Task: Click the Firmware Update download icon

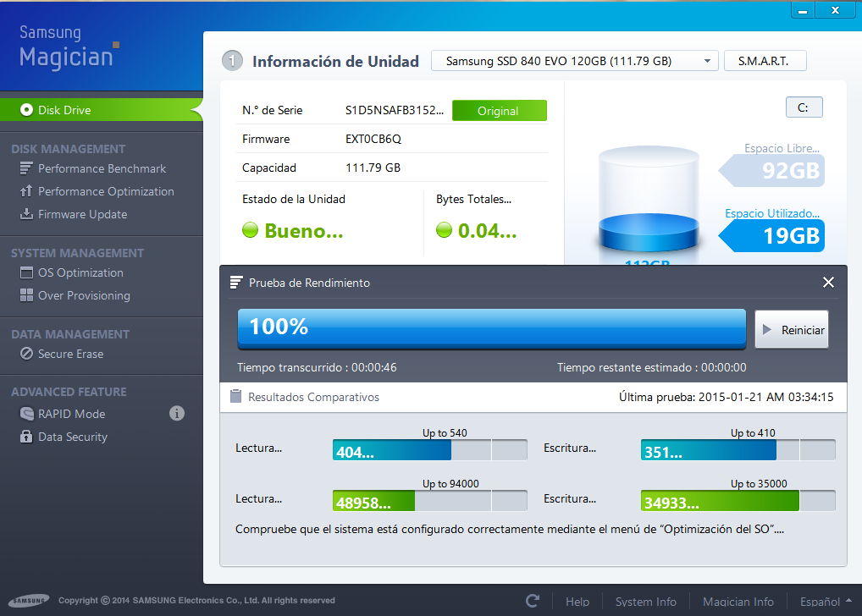Action: pyautogui.click(x=26, y=214)
